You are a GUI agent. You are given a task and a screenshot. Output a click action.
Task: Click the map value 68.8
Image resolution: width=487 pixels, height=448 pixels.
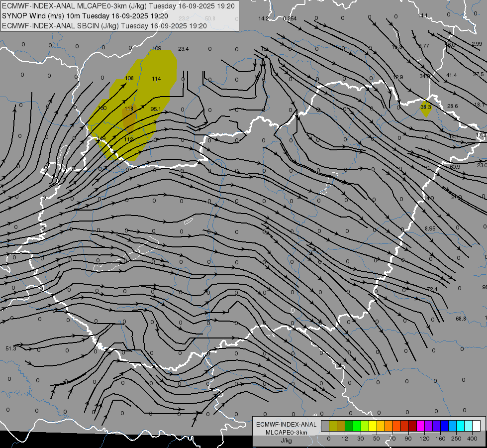pos(461,319)
